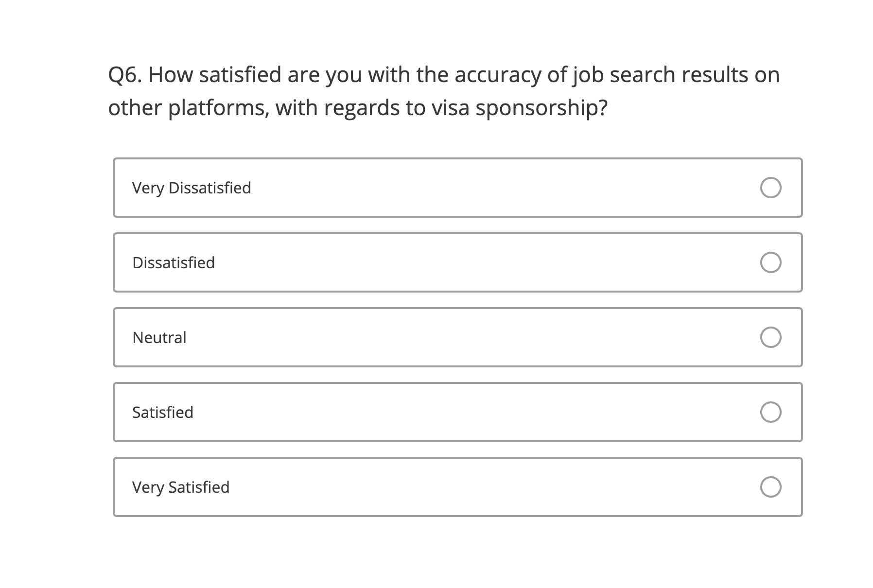Select the Dissatisfied radio button
873x588 pixels.
click(770, 262)
